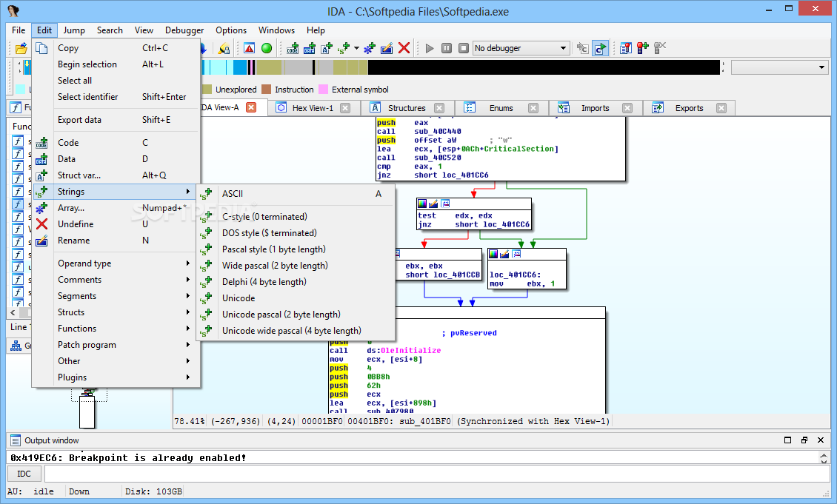Click the Structures tab icon

[x=376, y=108]
